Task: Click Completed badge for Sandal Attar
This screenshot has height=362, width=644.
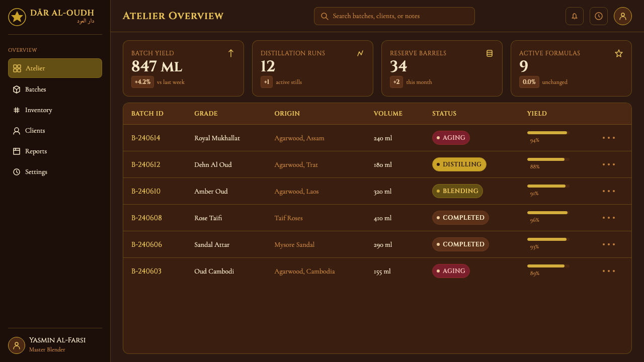Action: coord(460,244)
